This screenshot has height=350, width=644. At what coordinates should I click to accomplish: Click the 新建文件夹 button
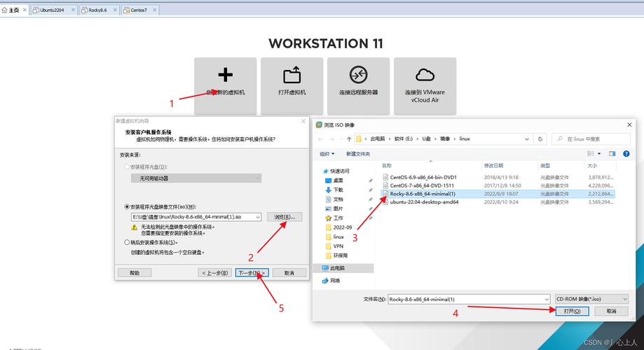tap(357, 154)
